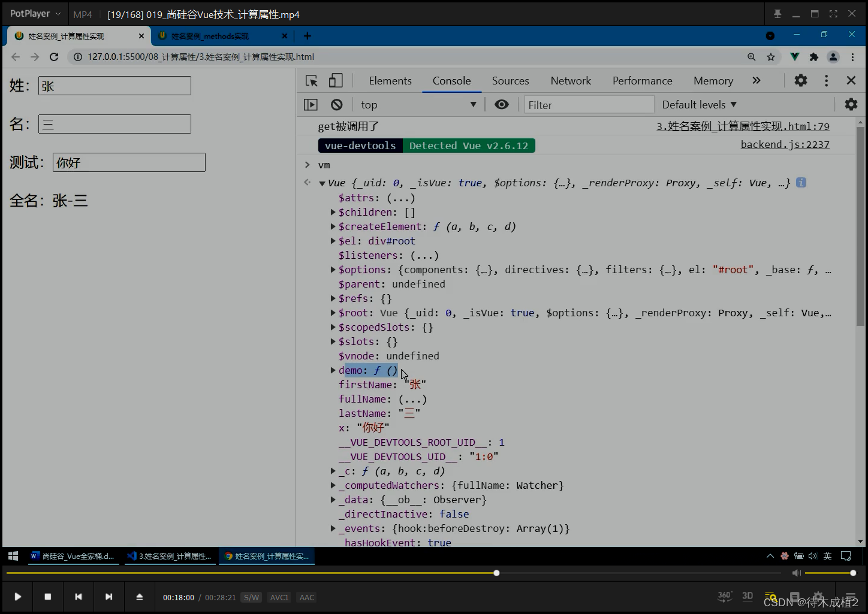Close the DevTools panel
868x614 pixels.
(851, 80)
